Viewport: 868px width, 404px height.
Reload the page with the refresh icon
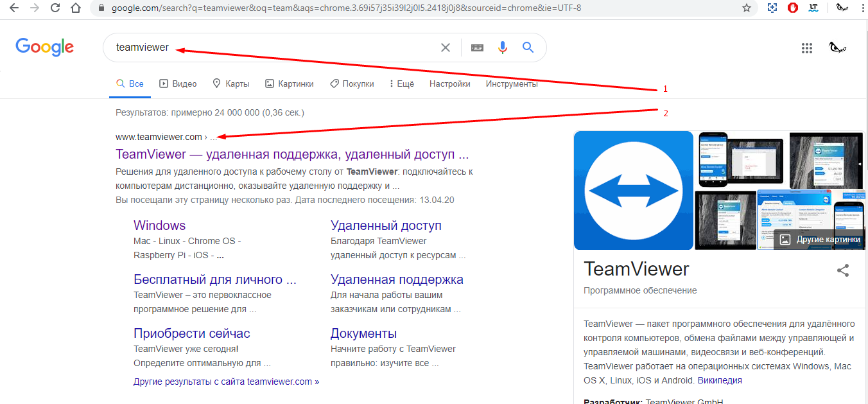pos(55,8)
